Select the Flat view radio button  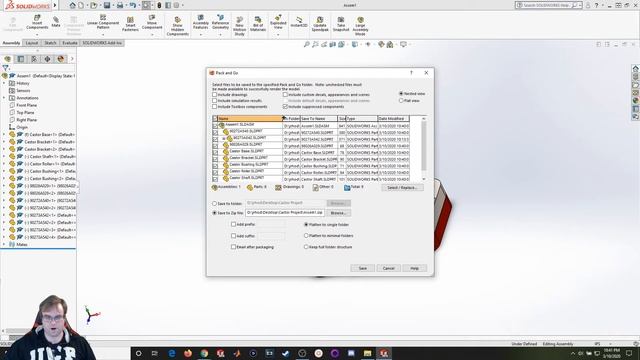pyautogui.click(x=401, y=100)
